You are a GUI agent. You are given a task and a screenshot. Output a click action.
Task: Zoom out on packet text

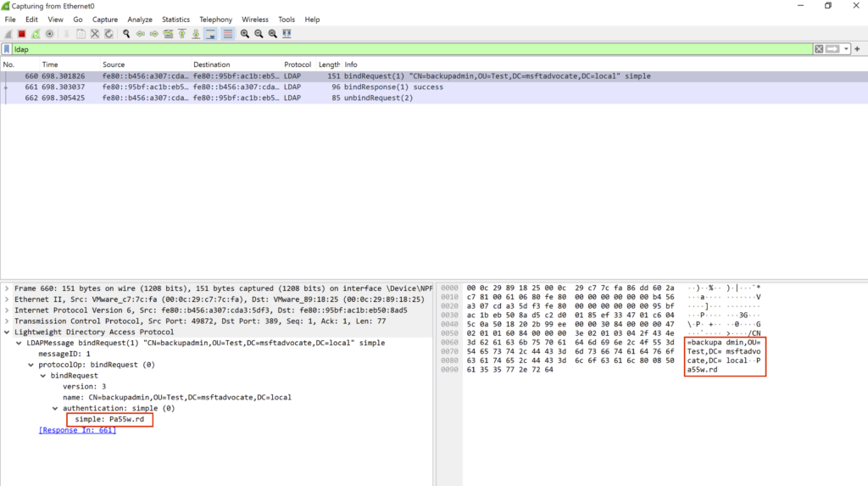[259, 34]
